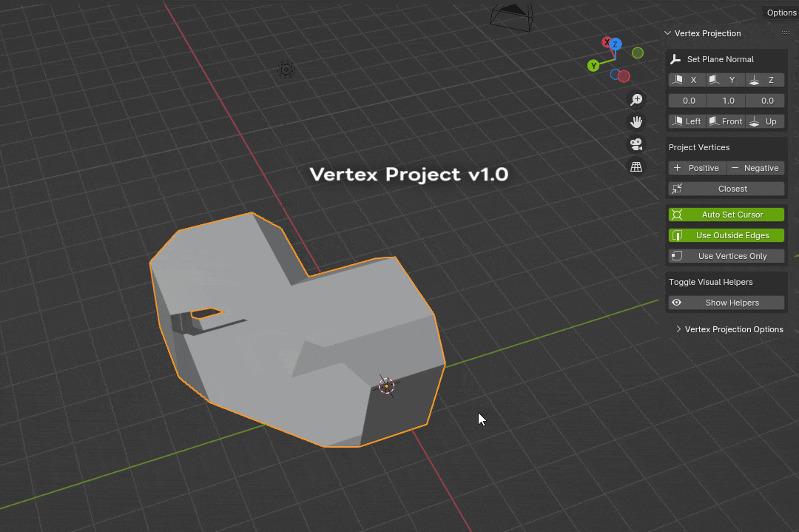Set plane normal to Z axis
Screen dimensions: 799x532
[765, 80]
